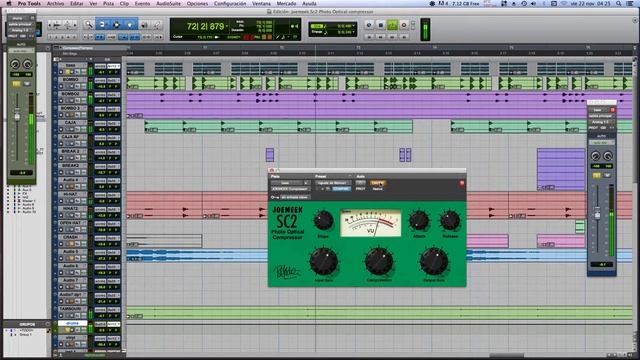Open the Editar menu
Image resolution: width=640 pixels, height=360 pixels.
[76, 3]
